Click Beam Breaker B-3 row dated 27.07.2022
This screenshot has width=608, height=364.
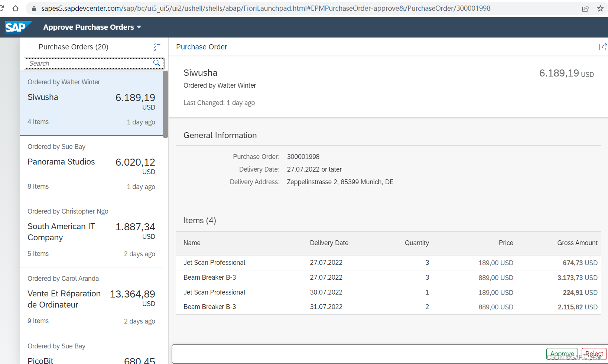pos(388,277)
